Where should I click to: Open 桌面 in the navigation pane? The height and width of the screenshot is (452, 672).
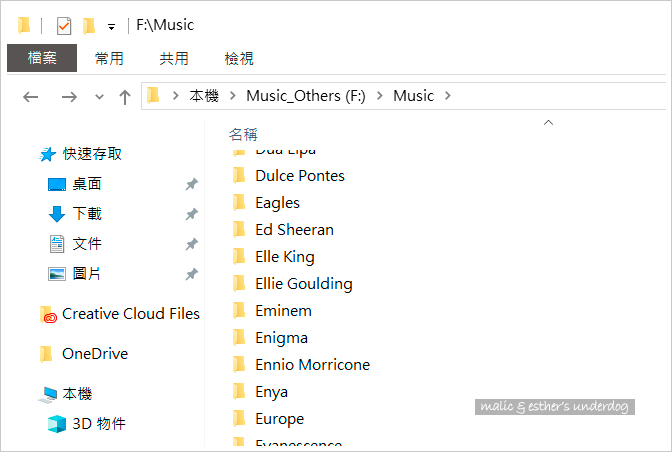pyautogui.click(x=87, y=184)
